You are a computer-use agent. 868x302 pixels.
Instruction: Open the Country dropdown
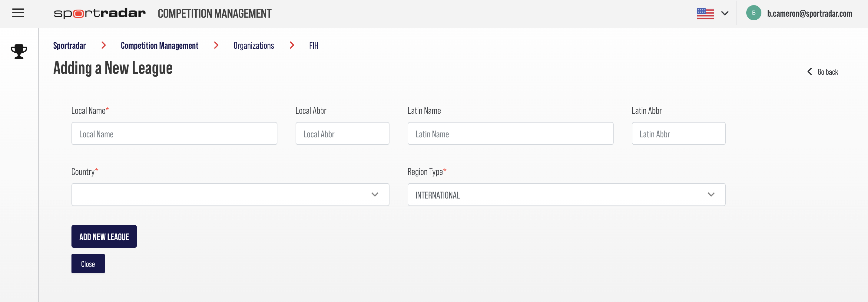(x=230, y=195)
